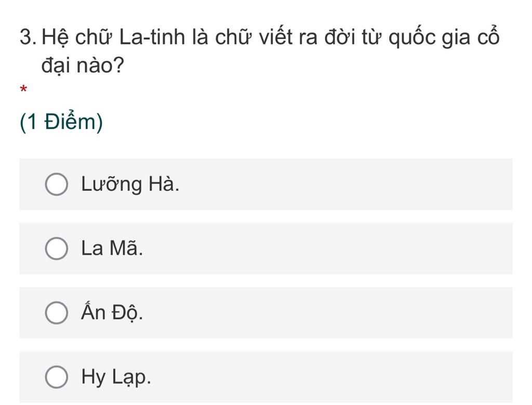532x405 pixels.
Task: Select the La Mã radio button
Action: click(x=56, y=248)
